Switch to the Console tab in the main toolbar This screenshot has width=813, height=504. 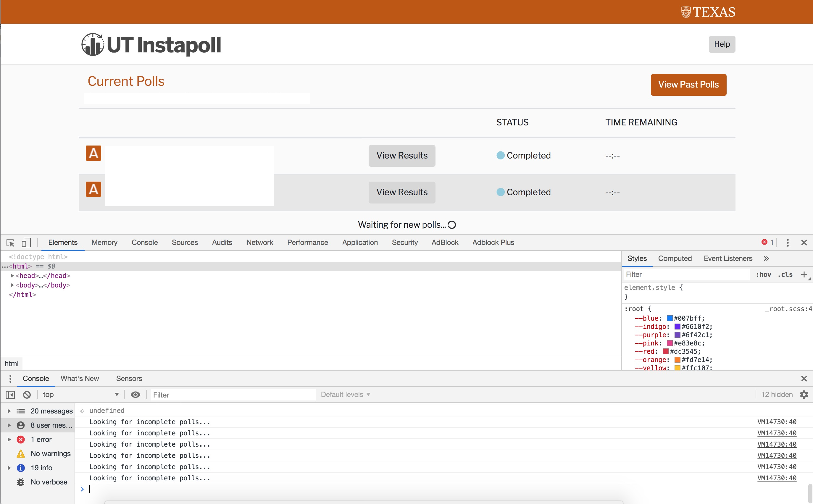[x=144, y=242]
